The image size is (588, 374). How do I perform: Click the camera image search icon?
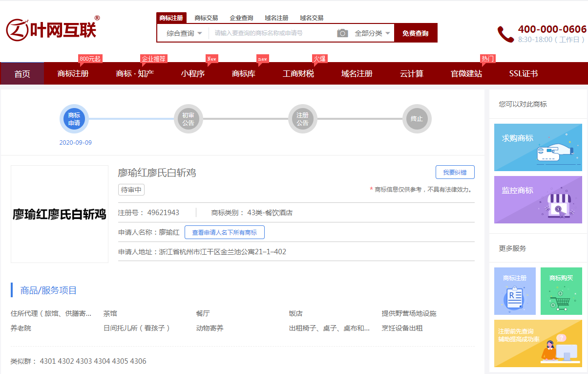(x=342, y=33)
